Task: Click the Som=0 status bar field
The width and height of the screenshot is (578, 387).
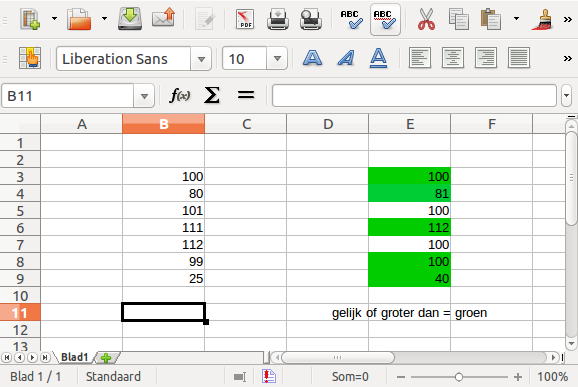Action: pyautogui.click(x=350, y=376)
